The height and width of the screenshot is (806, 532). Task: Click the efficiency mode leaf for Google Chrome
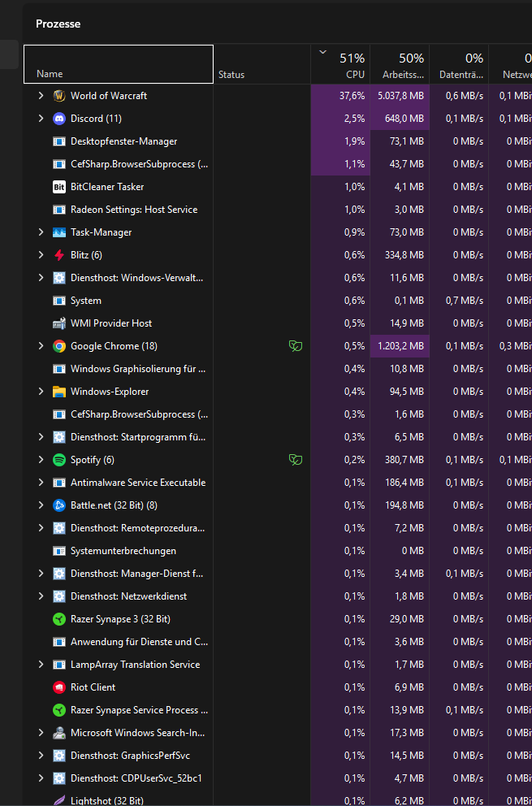coord(296,346)
